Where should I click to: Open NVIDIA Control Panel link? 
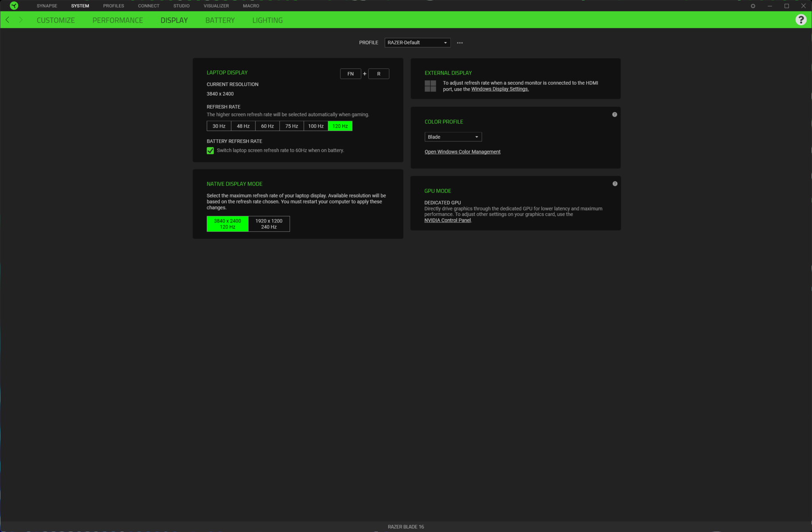click(448, 220)
